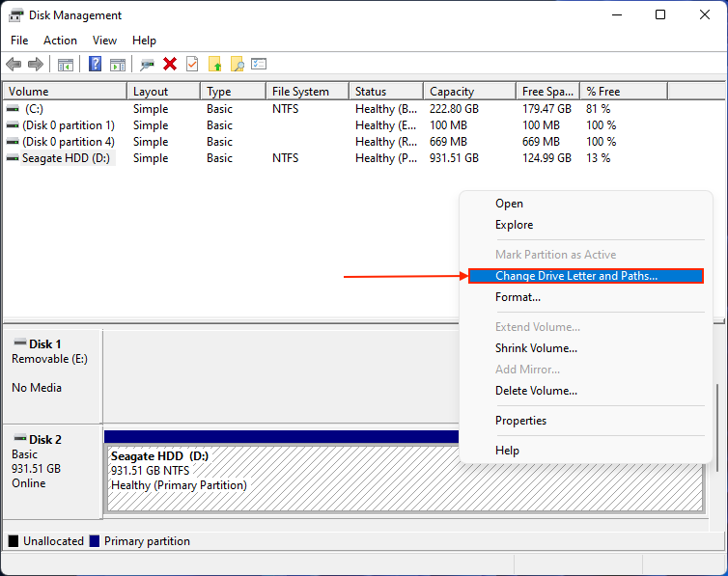The width and height of the screenshot is (728, 576).
Task: Click the blue Primary partition legend swatch
Action: coord(95,540)
